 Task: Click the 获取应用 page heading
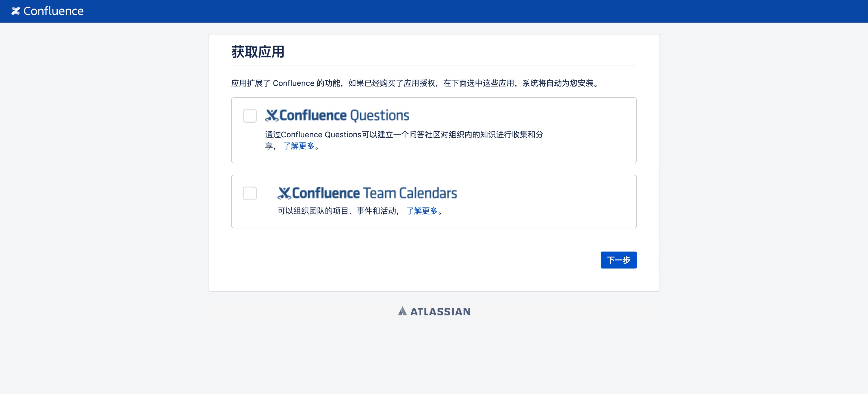[x=257, y=51]
